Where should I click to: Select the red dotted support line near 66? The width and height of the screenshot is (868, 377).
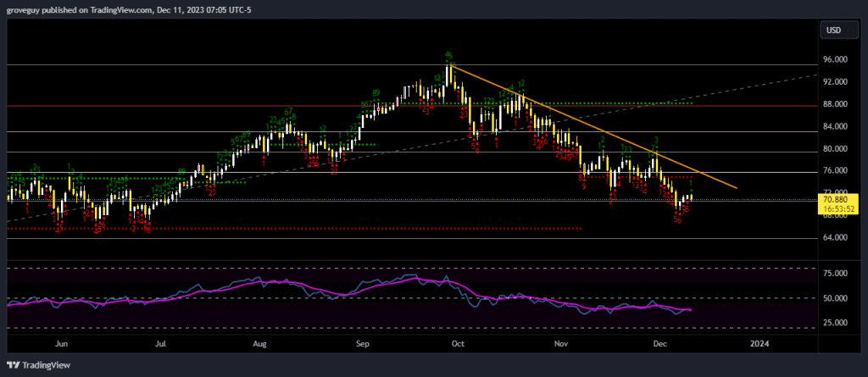(x=339, y=228)
